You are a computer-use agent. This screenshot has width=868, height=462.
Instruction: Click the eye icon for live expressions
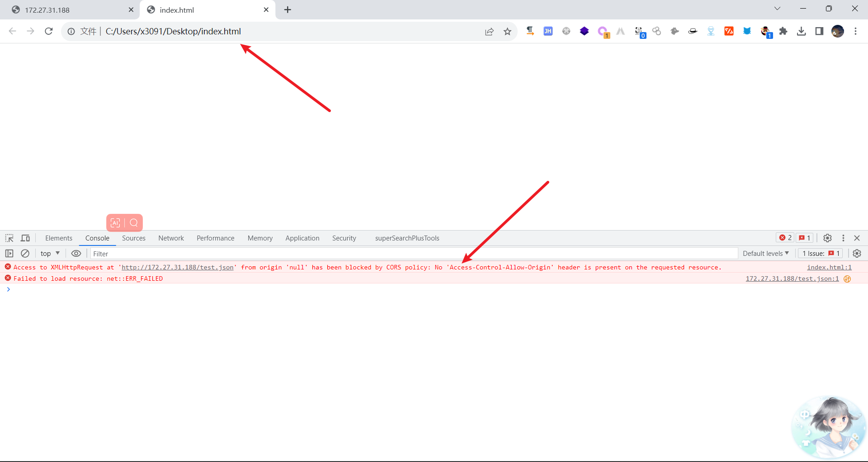(x=76, y=254)
